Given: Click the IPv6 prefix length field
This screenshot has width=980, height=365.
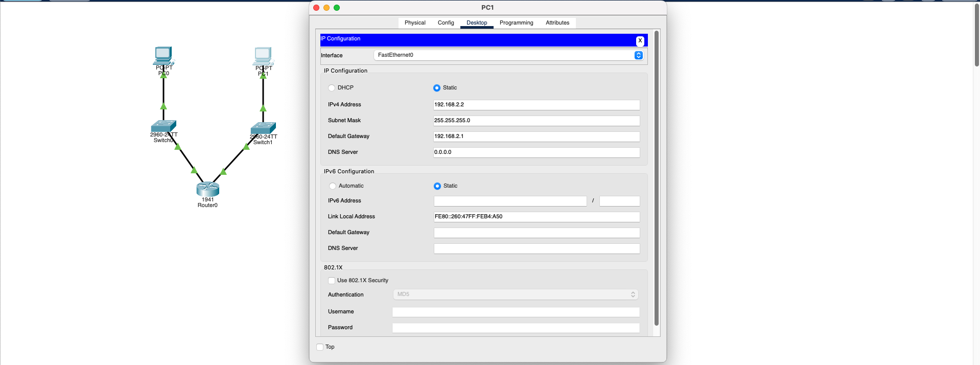Looking at the screenshot, I should [x=620, y=201].
